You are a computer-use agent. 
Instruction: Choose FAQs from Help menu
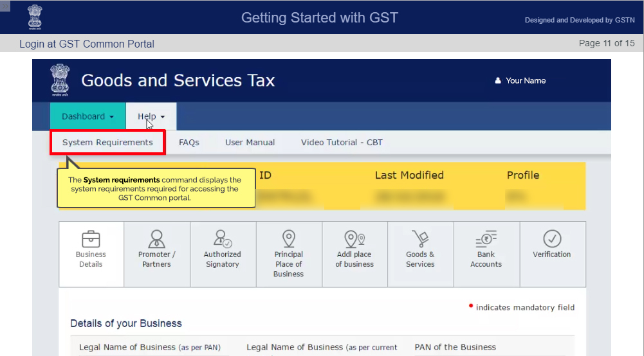click(189, 142)
